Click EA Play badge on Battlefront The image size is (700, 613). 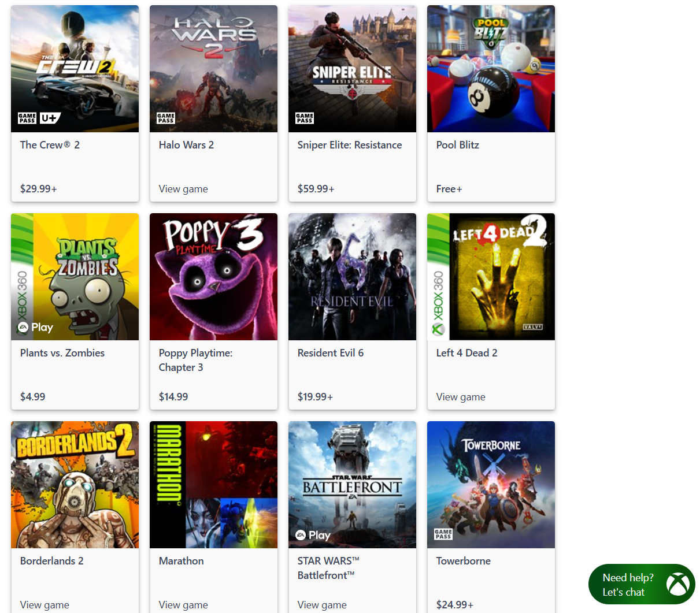point(313,535)
